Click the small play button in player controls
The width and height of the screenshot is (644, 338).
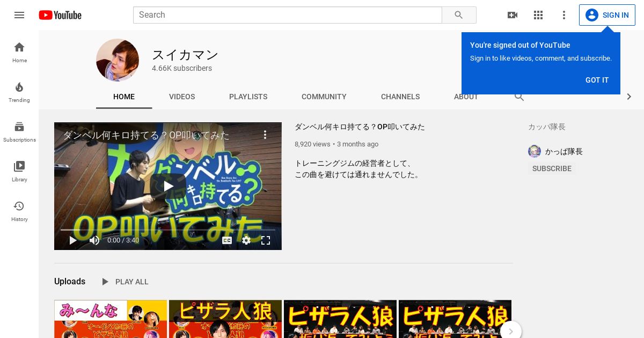(73, 240)
